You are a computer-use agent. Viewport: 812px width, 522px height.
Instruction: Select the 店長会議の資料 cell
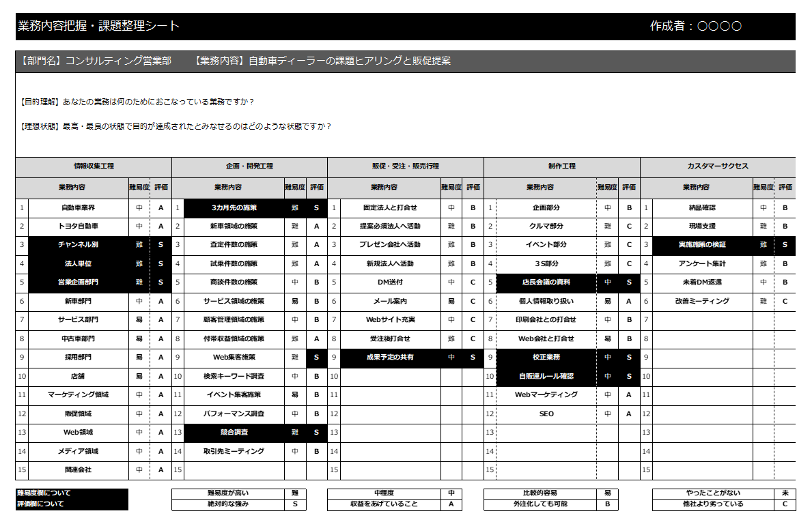click(x=546, y=282)
